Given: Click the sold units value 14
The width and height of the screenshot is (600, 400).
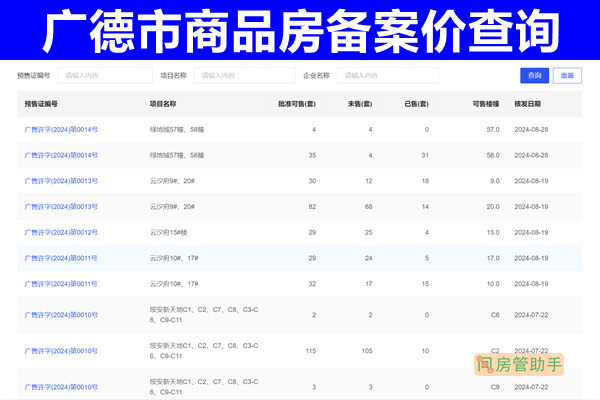Looking at the screenshot, I should tap(425, 206).
